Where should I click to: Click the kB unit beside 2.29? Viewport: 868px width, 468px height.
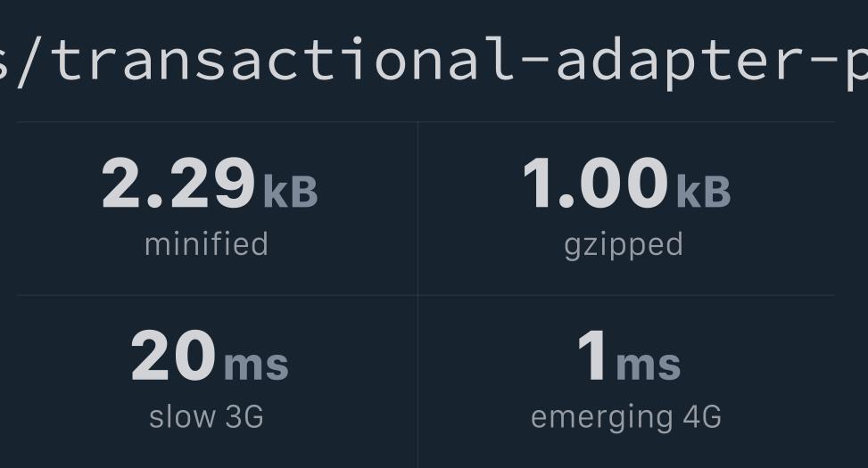[x=291, y=191]
